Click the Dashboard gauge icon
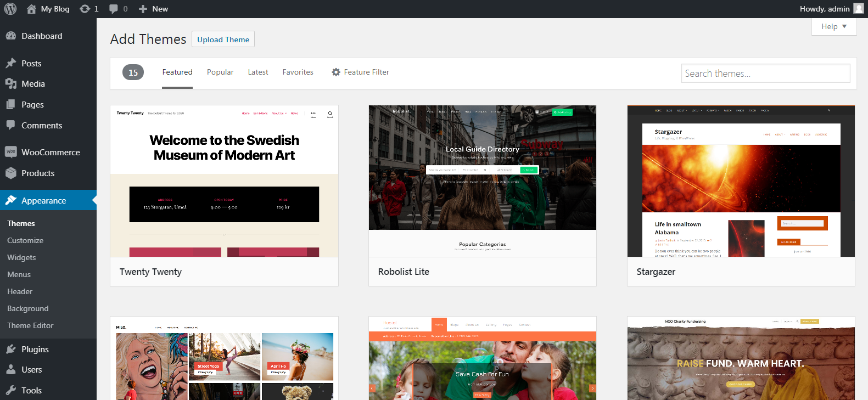Image resolution: width=868 pixels, height=400 pixels. pyautogui.click(x=11, y=36)
